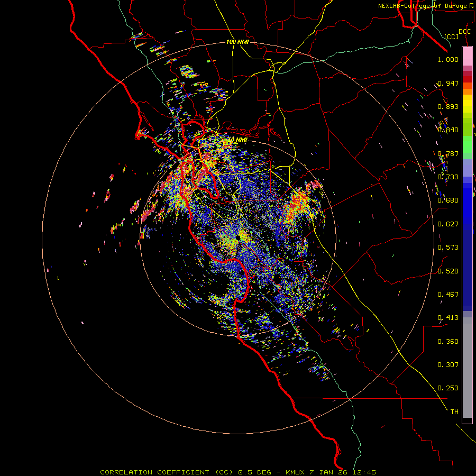Click the Correlation Coefficient KMUX caption at bottom
476x476 pixels.
[x=238, y=472]
